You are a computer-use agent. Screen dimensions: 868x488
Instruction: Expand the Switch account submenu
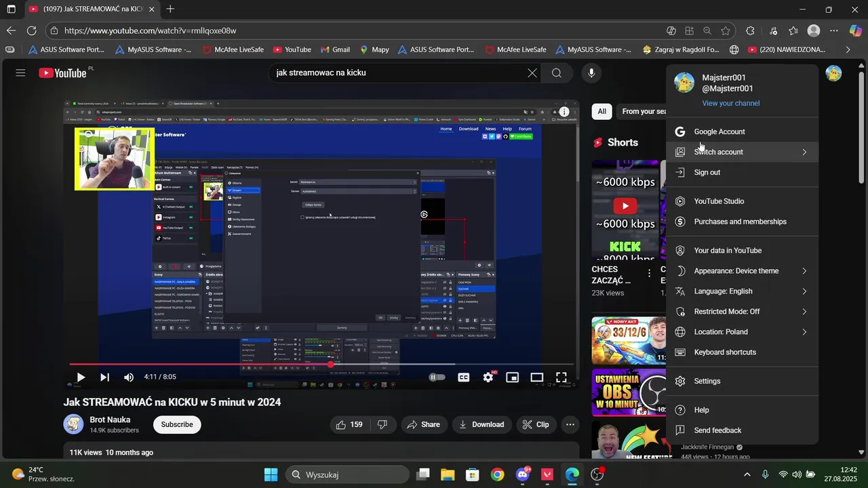point(742,152)
